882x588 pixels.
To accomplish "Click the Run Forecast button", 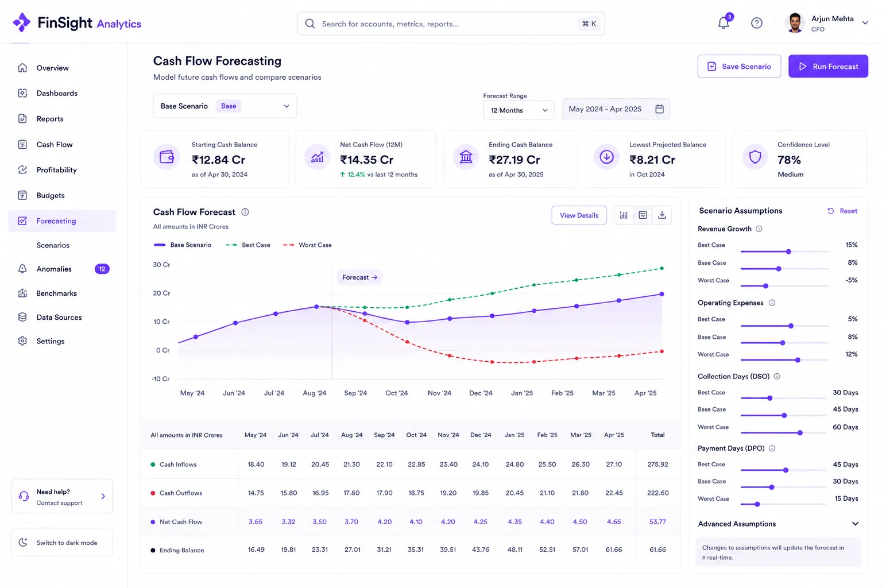I will (x=828, y=67).
